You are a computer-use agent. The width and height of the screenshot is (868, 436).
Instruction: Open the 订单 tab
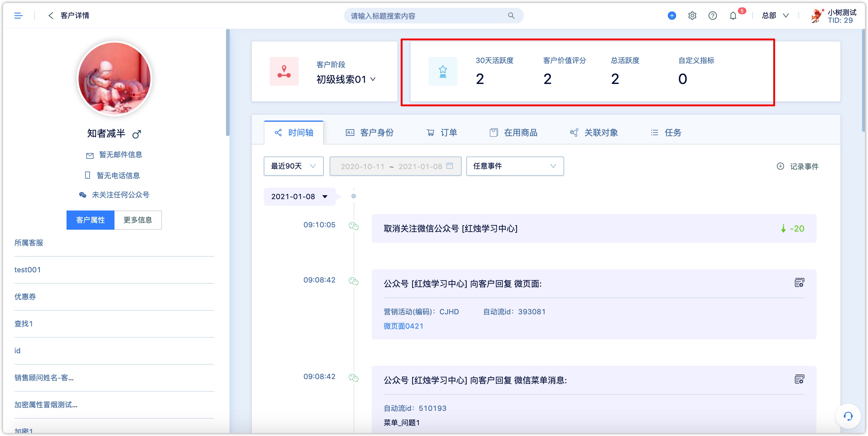441,133
